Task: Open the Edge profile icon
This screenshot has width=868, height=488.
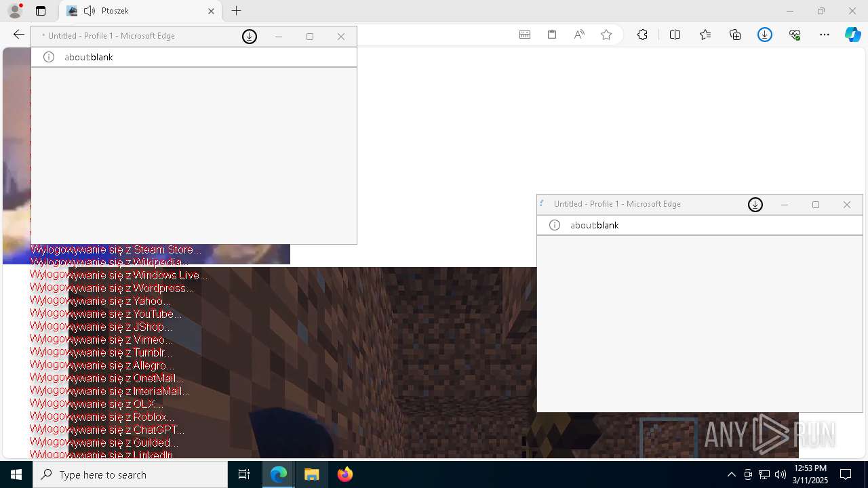Action: click(15, 11)
